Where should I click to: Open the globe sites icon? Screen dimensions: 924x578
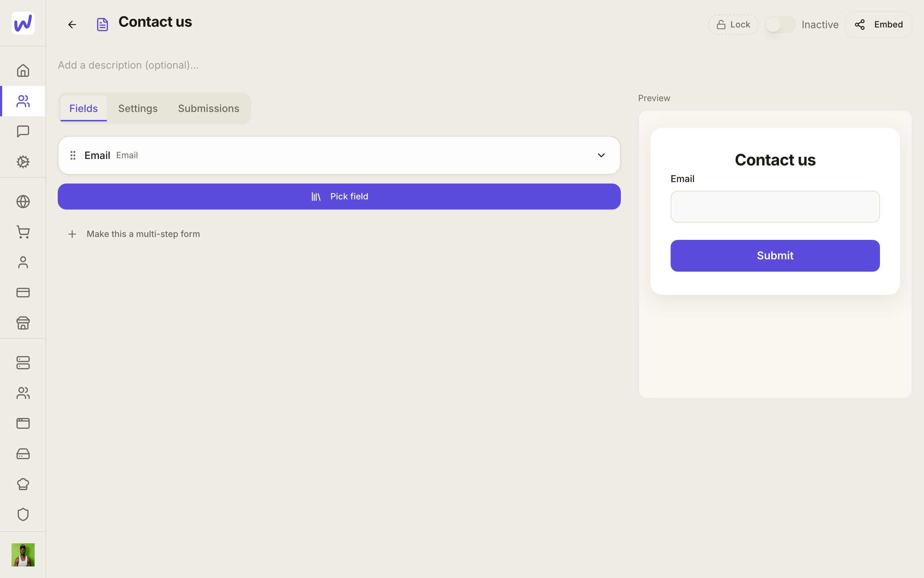[23, 202]
